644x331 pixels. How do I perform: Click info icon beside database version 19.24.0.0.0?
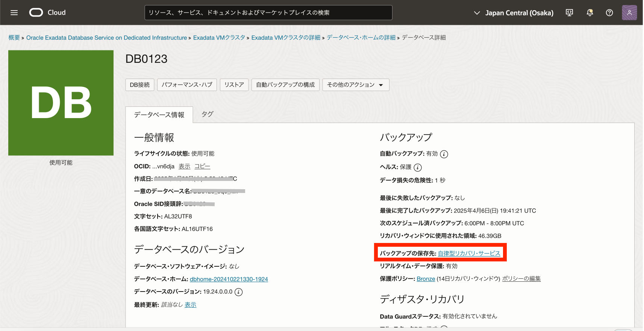(239, 292)
